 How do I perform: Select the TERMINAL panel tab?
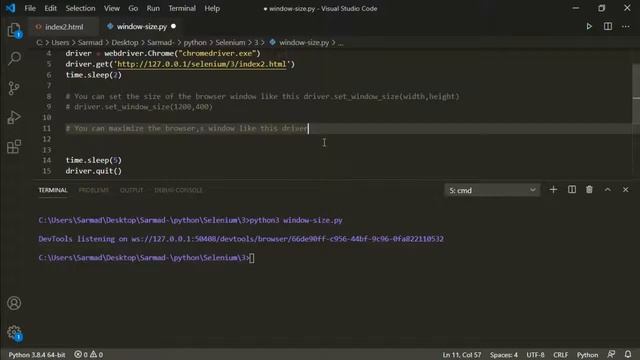pos(53,190)
